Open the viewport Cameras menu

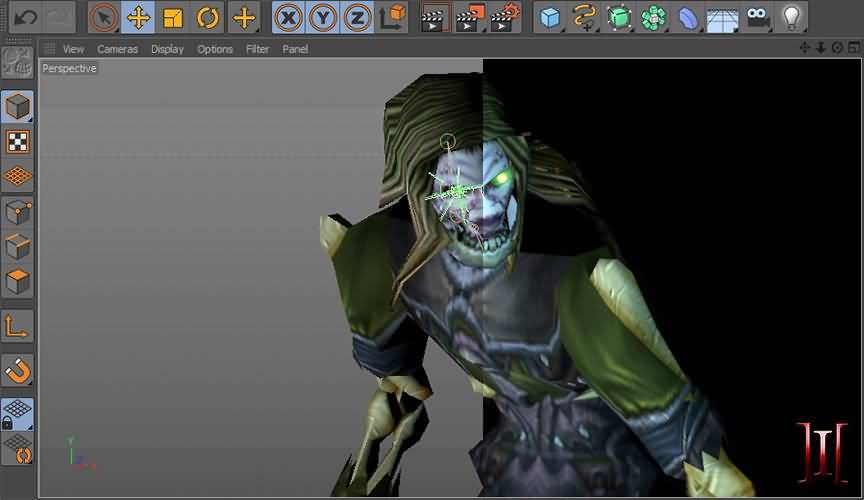pyautogui.click(x=117, y=49)
